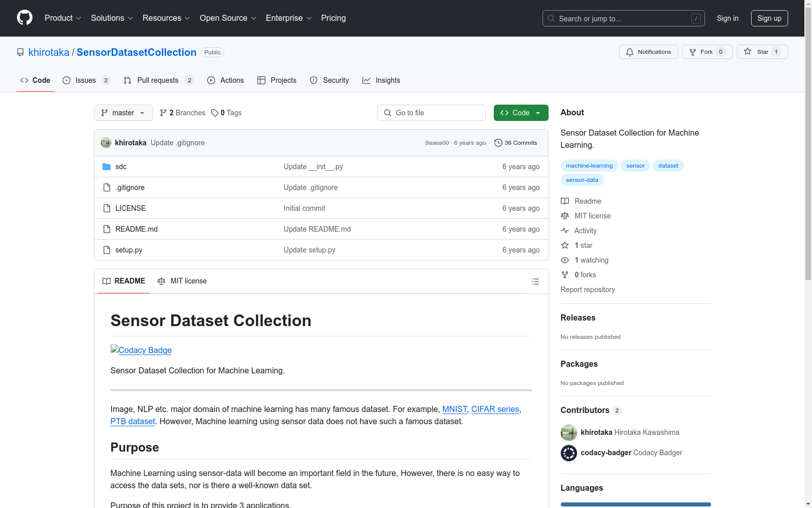Focus the Search or jump to field
This screenshot has height=508, width=812.
click(x=623, y=18)
